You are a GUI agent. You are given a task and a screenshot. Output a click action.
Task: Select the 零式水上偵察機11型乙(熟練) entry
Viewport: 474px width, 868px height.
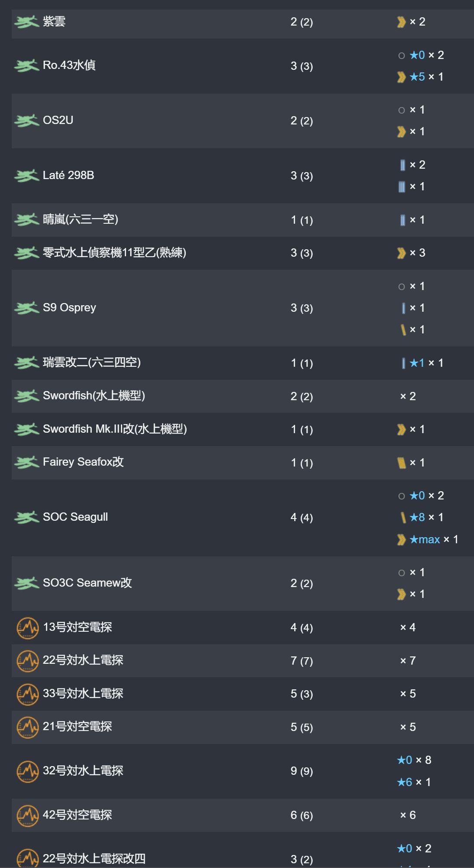[114, 253]
